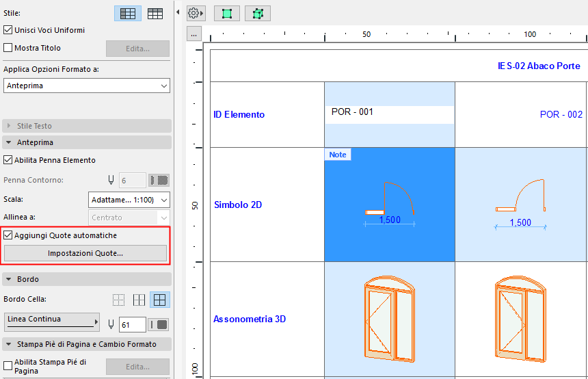
Task: Toggle Aggiungi Quote automatiche checkbox
Action: (8, 235)
